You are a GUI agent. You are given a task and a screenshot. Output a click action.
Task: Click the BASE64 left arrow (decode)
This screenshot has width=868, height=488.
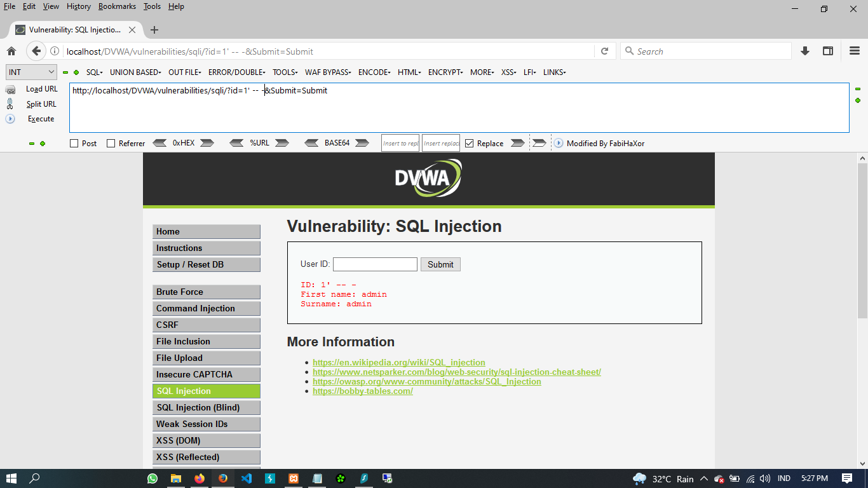tap(311, 143)
